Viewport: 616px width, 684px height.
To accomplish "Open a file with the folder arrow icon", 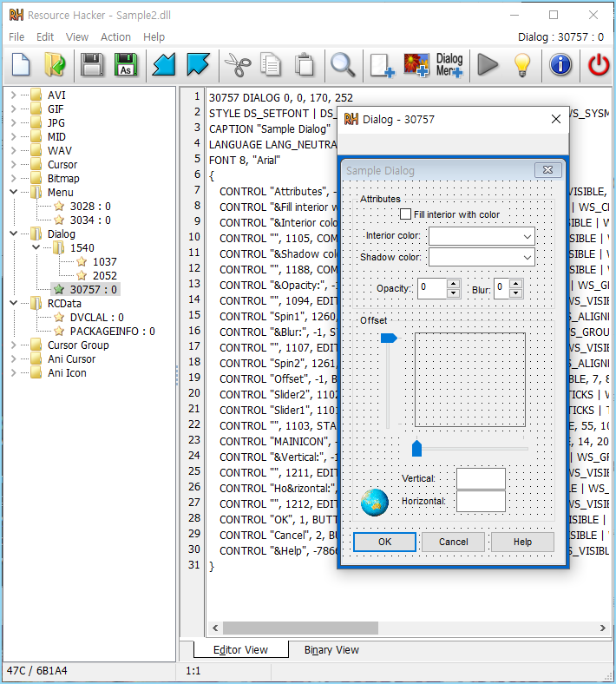I will (55, 64).
